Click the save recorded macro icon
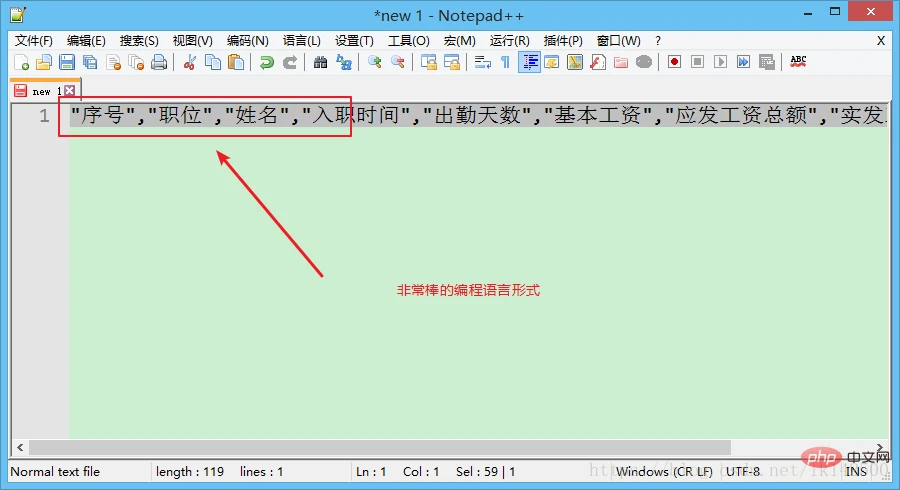 click(x=766, y=62)
